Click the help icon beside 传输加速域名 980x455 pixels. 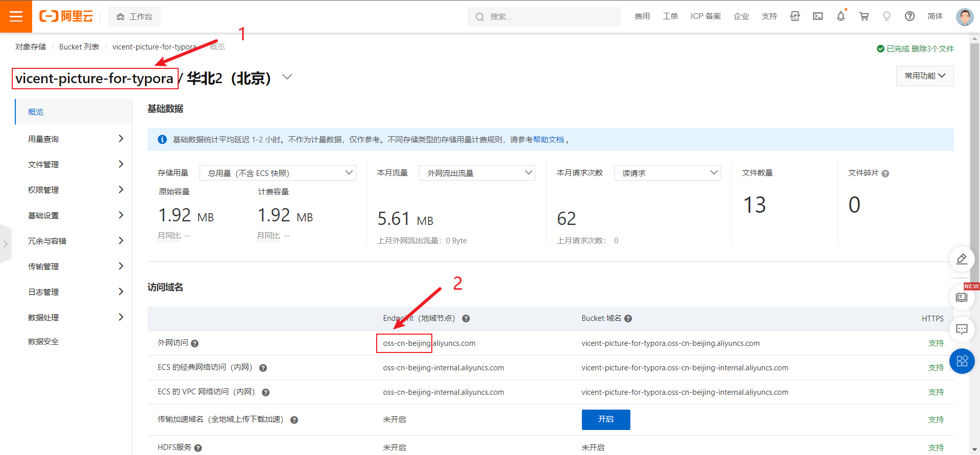pyautogui.click(x=294, y=420)
